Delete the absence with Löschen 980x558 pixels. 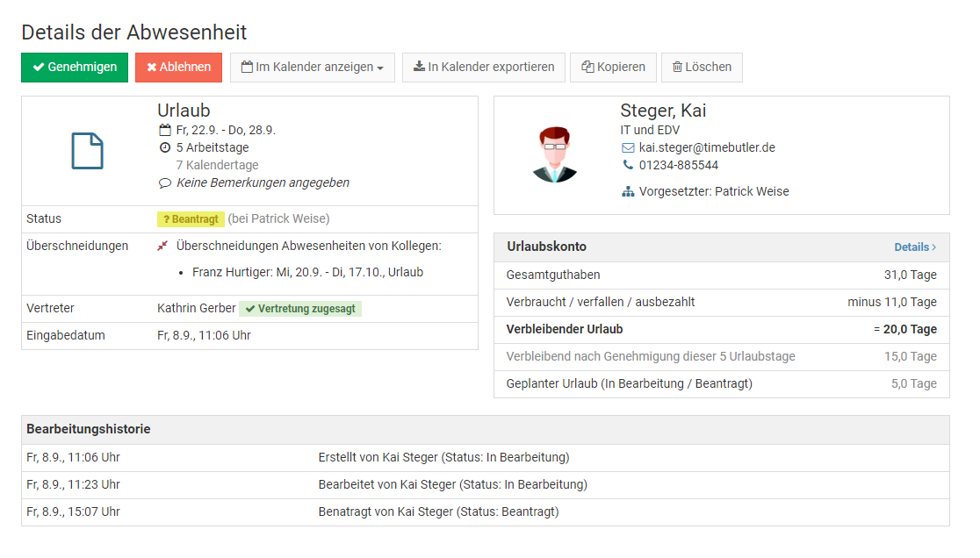(x=702, y=68)
